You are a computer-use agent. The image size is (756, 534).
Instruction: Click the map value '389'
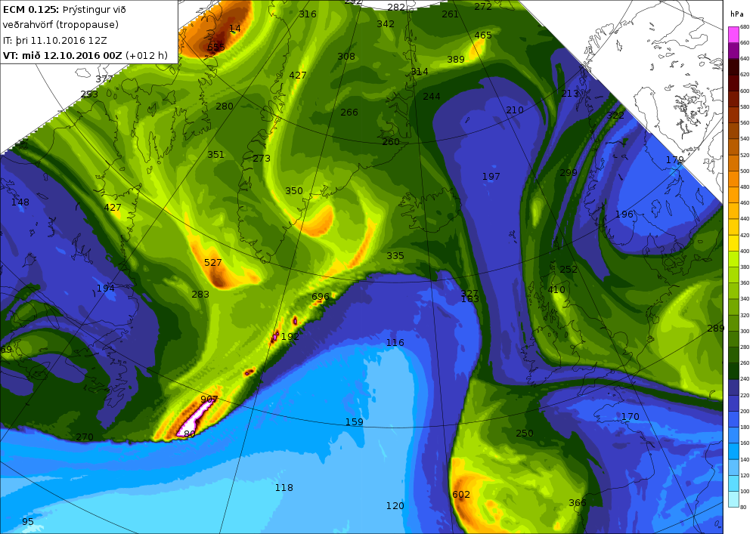tap(456, 59)
